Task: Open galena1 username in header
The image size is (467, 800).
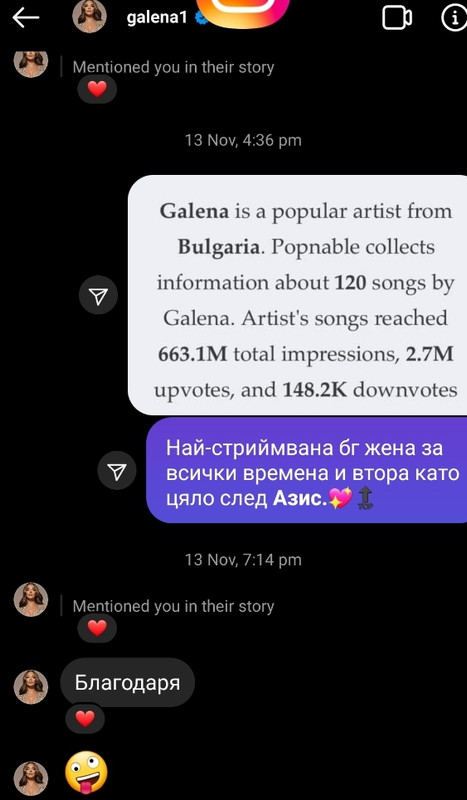Action: coord(157,18)
